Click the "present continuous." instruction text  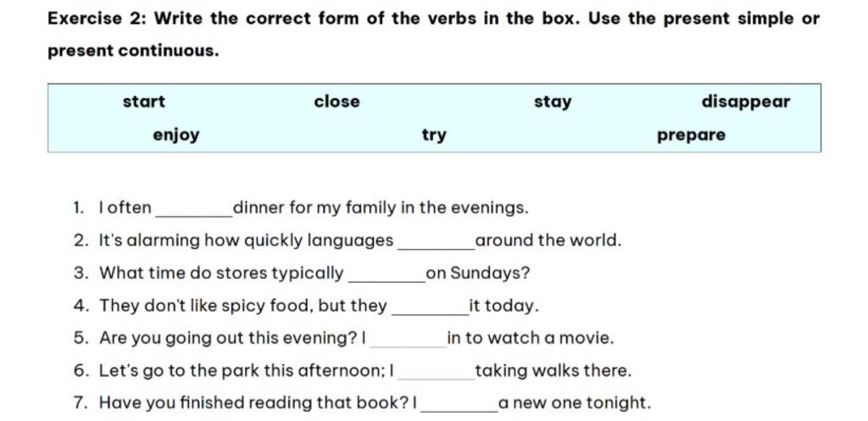[x=132, y=51]
